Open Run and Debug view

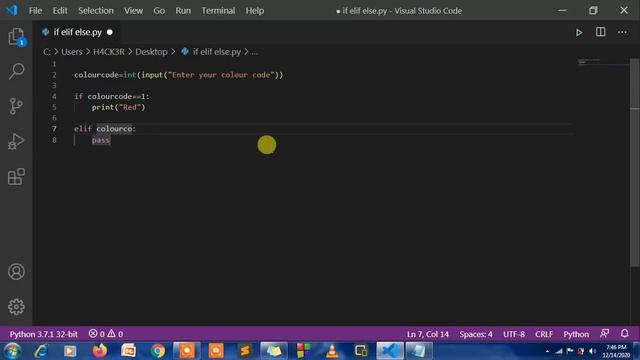pyautogui.click(x=16, y=142)
